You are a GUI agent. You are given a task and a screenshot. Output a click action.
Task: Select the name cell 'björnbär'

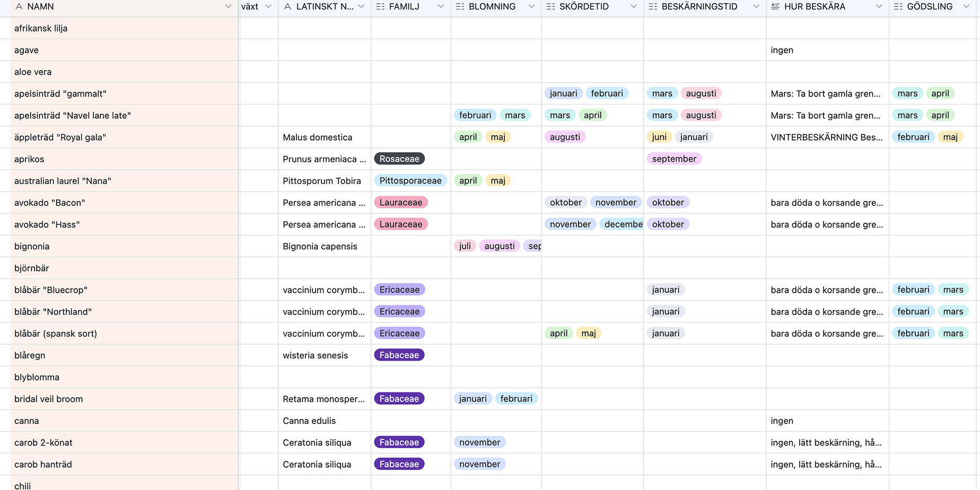click(124, 268)
